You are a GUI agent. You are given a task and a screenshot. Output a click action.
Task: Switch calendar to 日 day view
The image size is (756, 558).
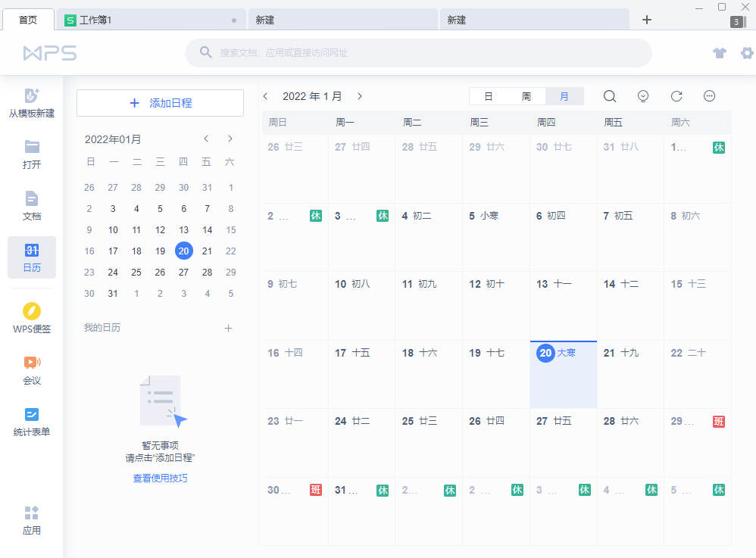[x=488, y=96]
